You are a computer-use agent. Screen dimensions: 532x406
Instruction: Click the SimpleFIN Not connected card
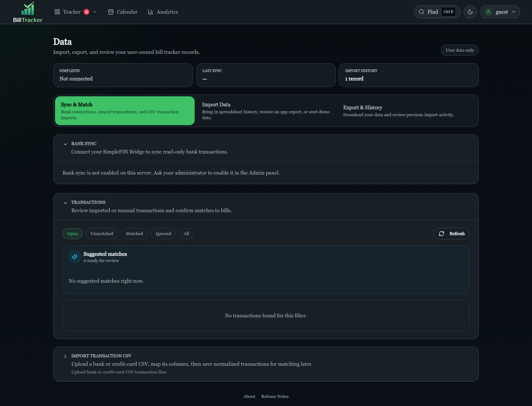pos(123,75)
